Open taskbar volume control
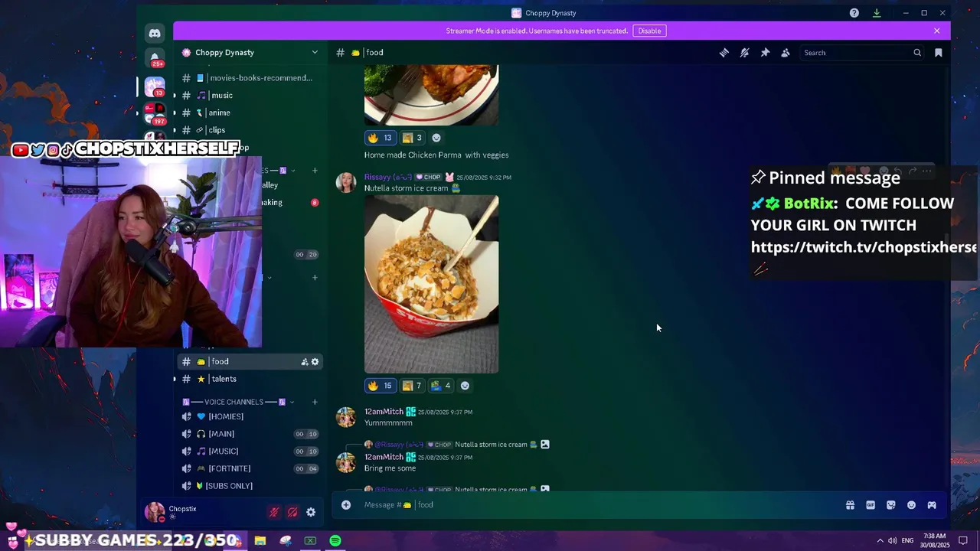The width and height of the screenshot is (980, 551). point(893,541)
